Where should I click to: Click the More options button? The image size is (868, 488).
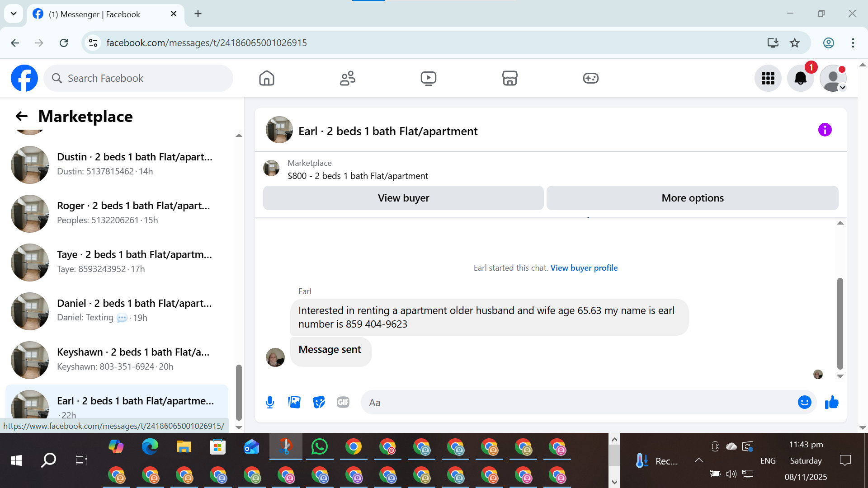[692, 198]
